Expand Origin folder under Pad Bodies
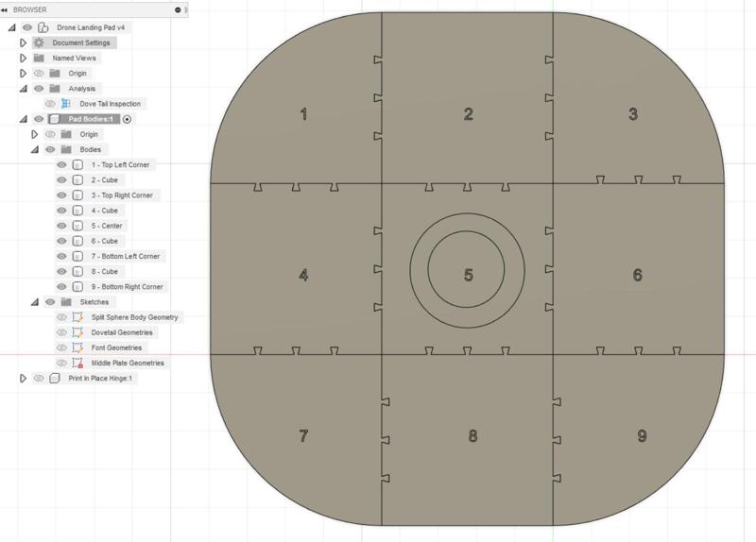The image size is (756, 542). (35, 134)
